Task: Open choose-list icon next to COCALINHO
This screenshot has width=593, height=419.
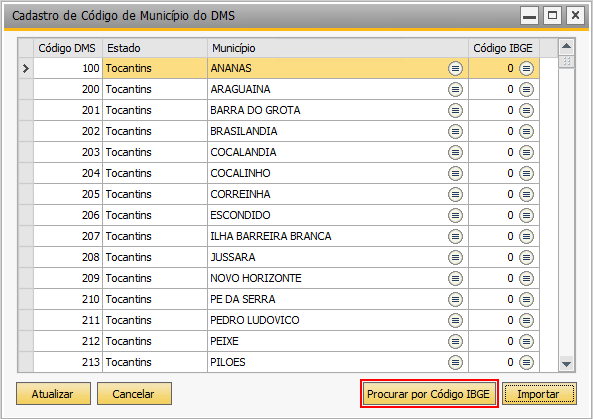Action: (455, 174)
